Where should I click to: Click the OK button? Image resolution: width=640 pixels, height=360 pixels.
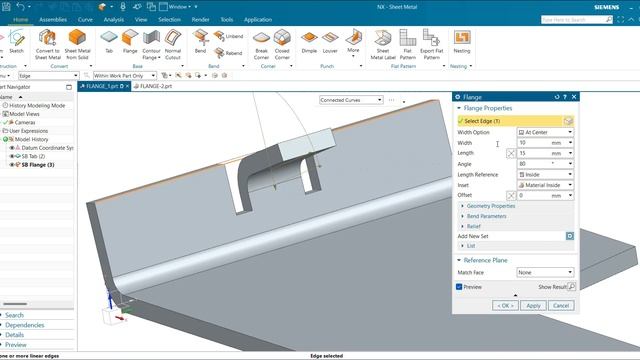point(505,306)
